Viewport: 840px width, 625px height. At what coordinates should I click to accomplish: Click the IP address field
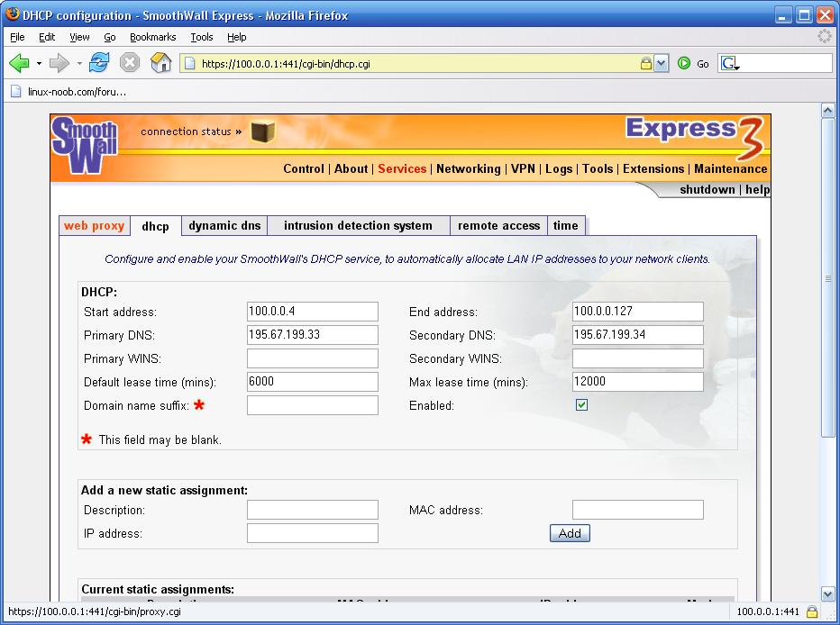tap(313, 533)
